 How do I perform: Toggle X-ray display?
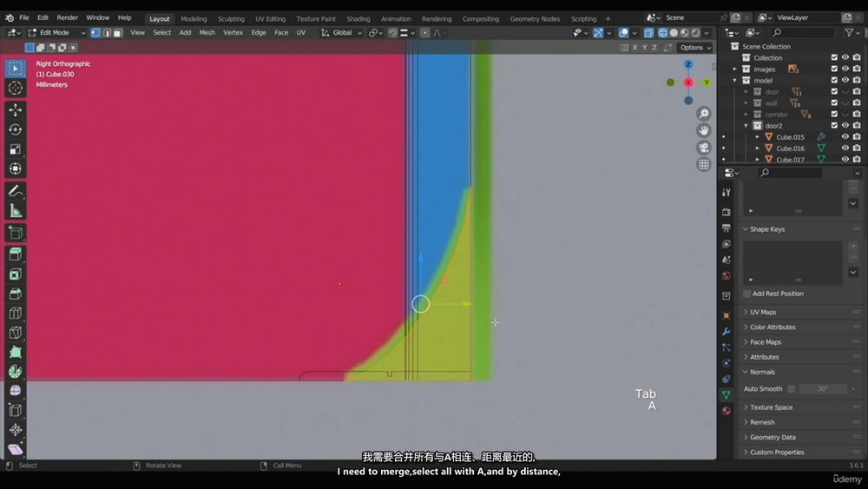coord(648,33)
